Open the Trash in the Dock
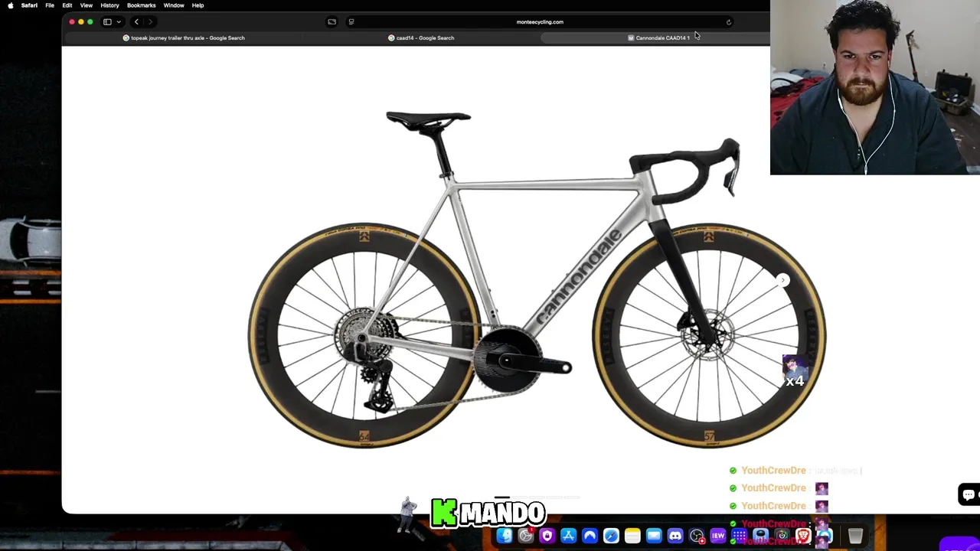Image resolution: width=980 pixels, height=551 pixels. click(x=855, y=536)
